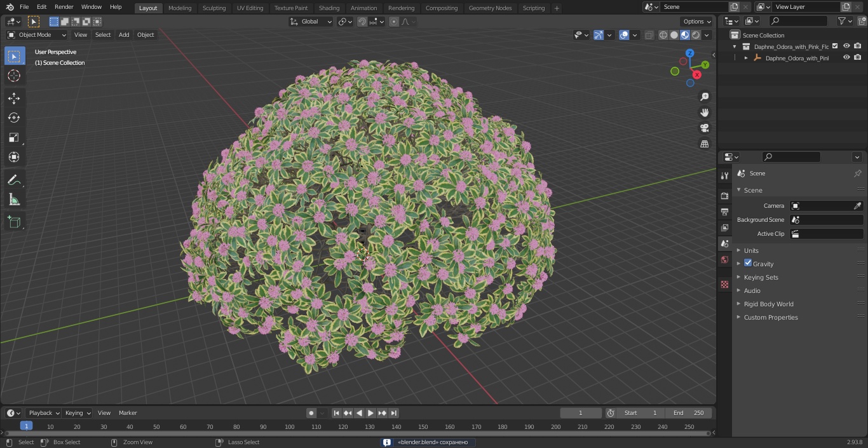Open the Keying popover in timeline
The width and height of the screenshot is (868, 448).
point(78,413)
